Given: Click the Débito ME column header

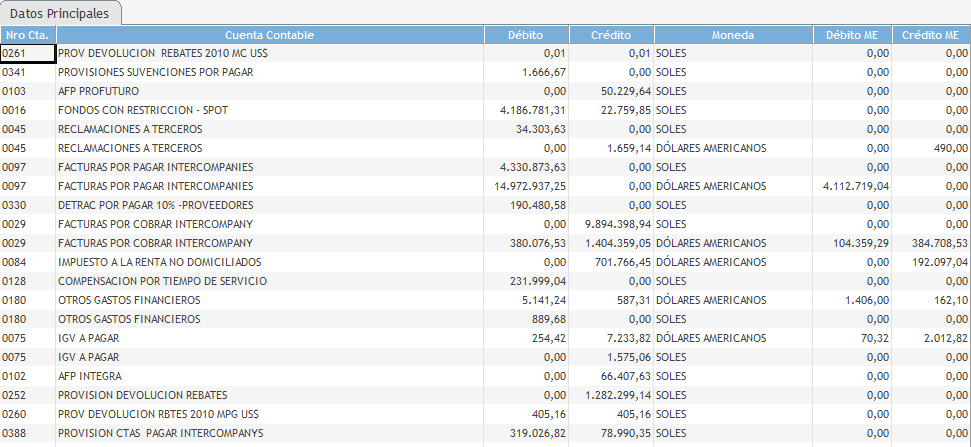Looking at the screenshot, I should (851, 35).
